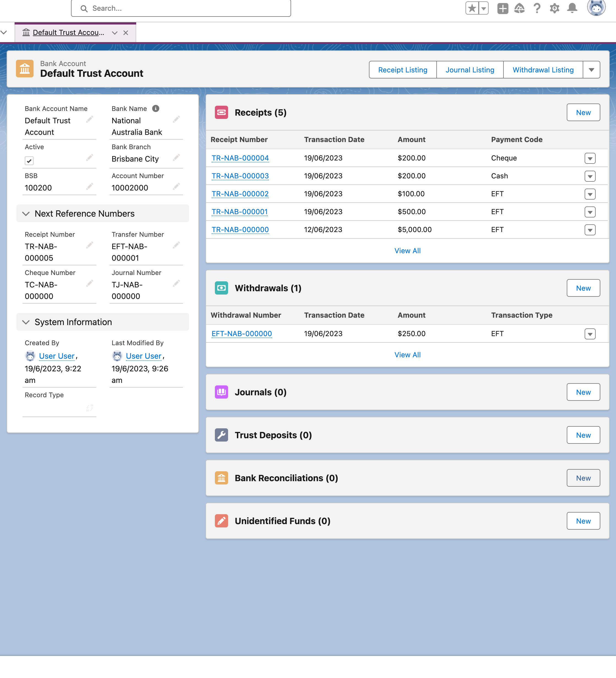This screenshot has width=616, height=678.
Task: Collapse the Next Reference Numbers section
Action: pos(26,214)
